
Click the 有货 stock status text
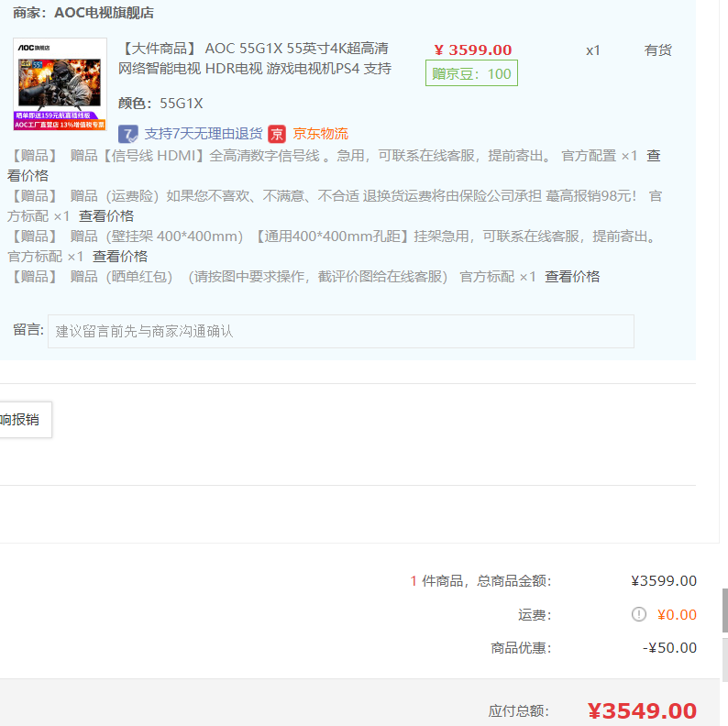tap(658, 50)
